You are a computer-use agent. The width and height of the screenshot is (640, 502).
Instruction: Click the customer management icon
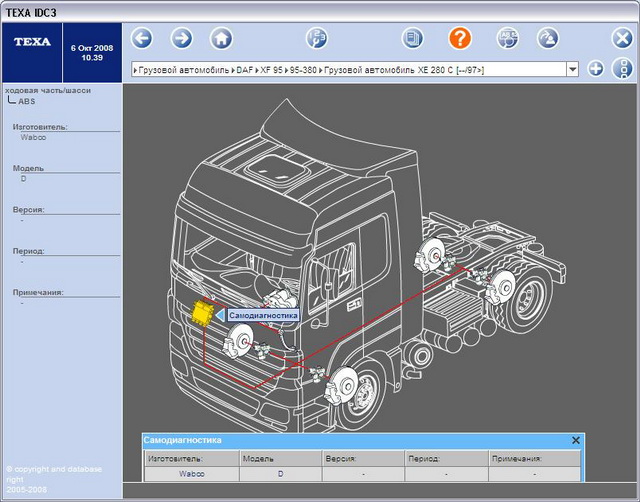(547, 39)
